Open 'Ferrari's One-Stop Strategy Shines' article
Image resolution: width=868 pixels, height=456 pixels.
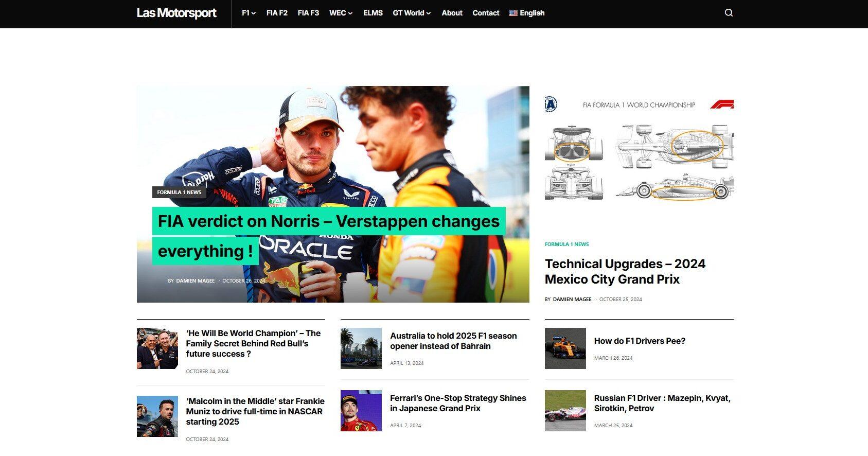[x=458, y=404]
